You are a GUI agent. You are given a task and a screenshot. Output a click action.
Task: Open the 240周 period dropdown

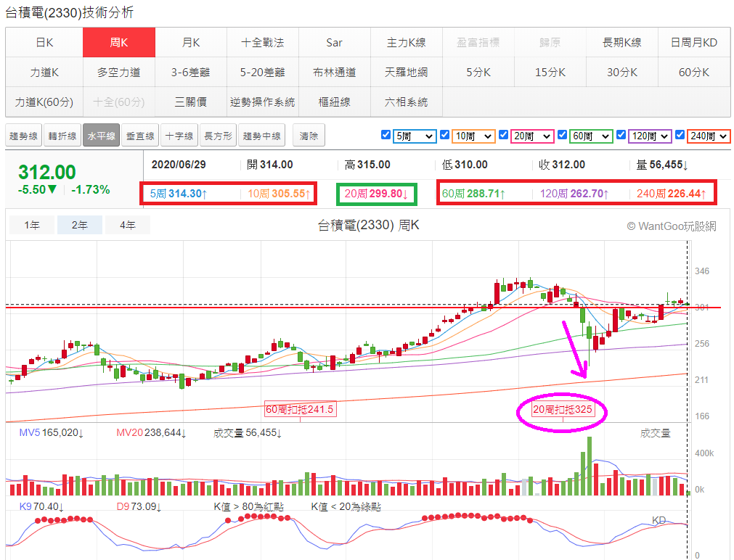pos(709,136)
